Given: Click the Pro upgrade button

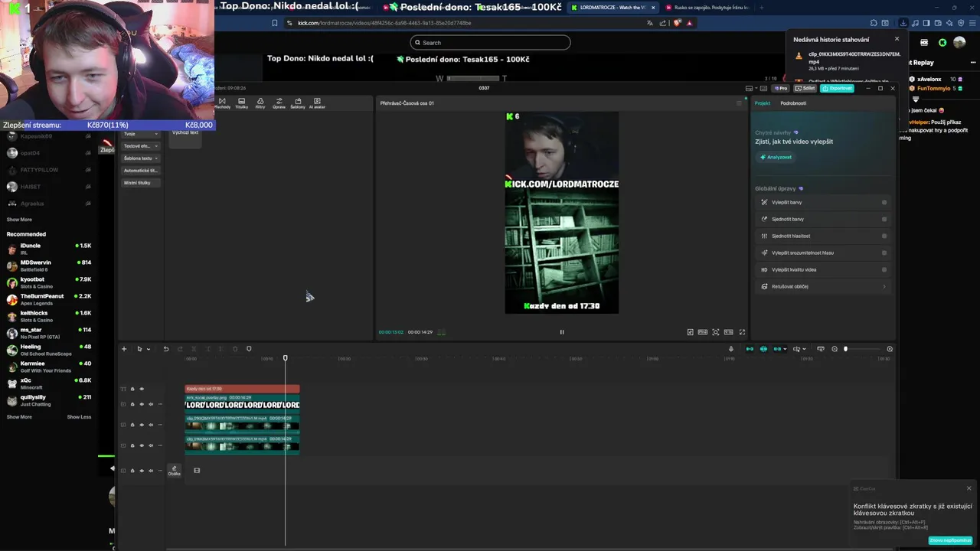Looking at the screenshot, I should [781, 88].
